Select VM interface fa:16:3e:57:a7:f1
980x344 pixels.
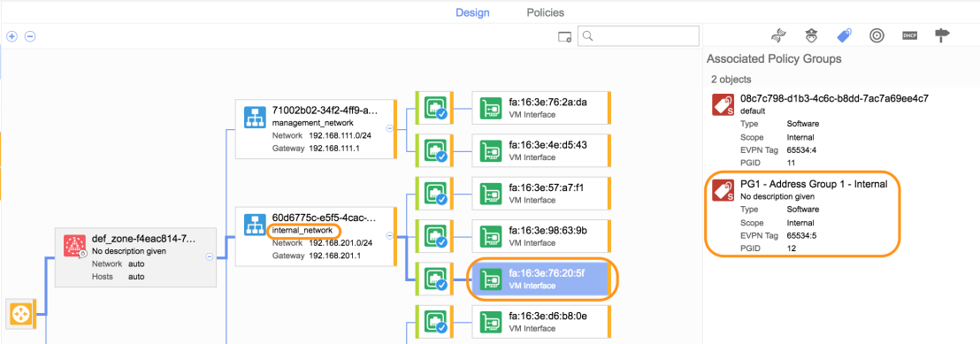point(541,194)
